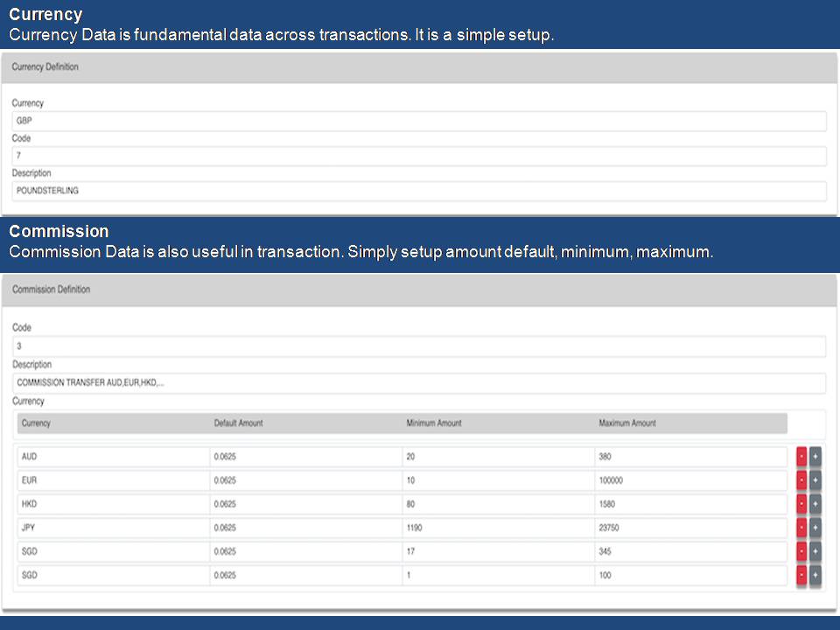Viewport: 840px width, 630px height.
Task: Select the JPY minimum amount 1190 cell
Action: coord(498,528)
